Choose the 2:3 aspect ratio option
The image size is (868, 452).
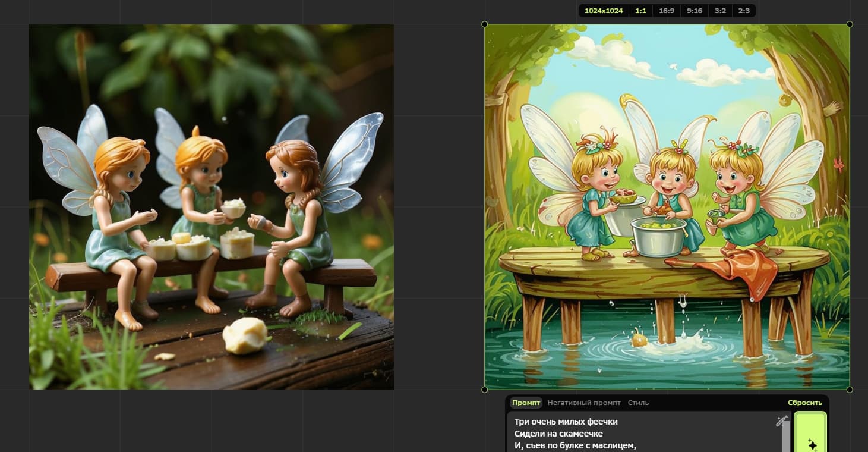coord(743,11)
